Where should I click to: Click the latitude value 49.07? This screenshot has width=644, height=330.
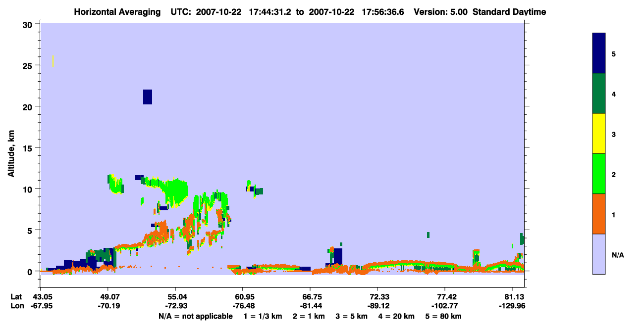click(x=108, y=297)
